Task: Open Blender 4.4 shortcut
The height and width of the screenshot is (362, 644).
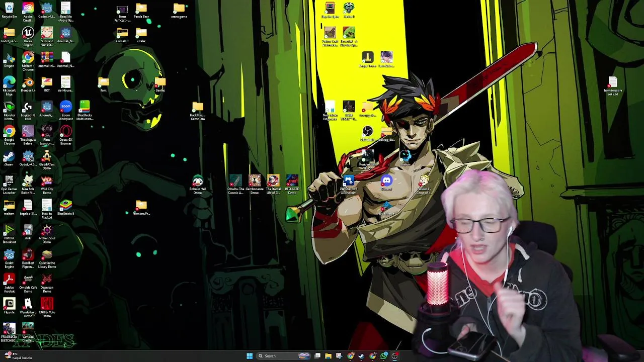Action: tap(28, 84)
